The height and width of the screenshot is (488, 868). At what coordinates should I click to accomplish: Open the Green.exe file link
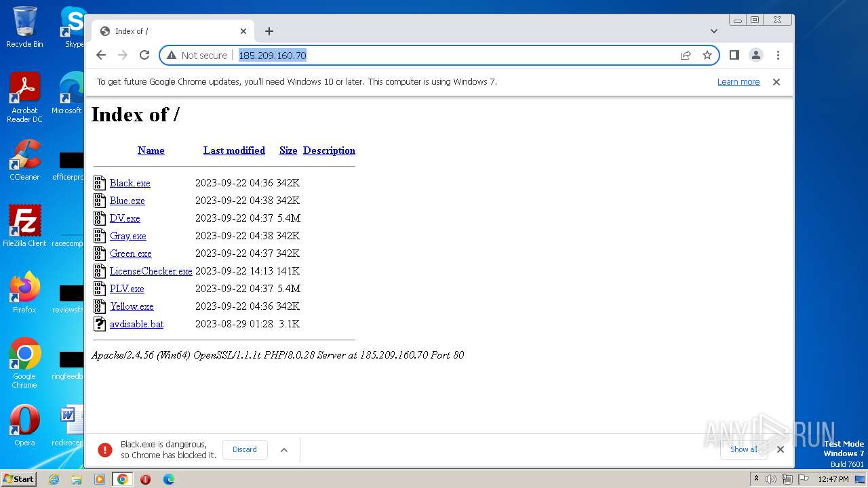[x=131, y=253]
